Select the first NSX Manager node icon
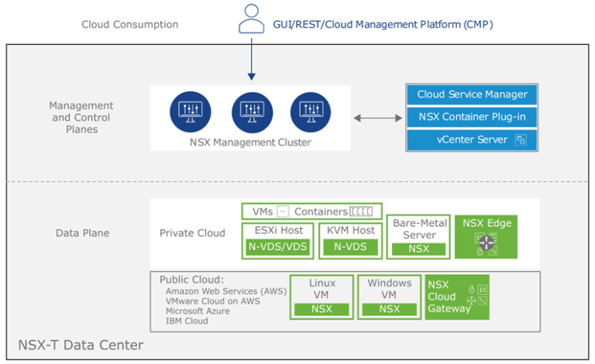 click(x=191, y=112)
